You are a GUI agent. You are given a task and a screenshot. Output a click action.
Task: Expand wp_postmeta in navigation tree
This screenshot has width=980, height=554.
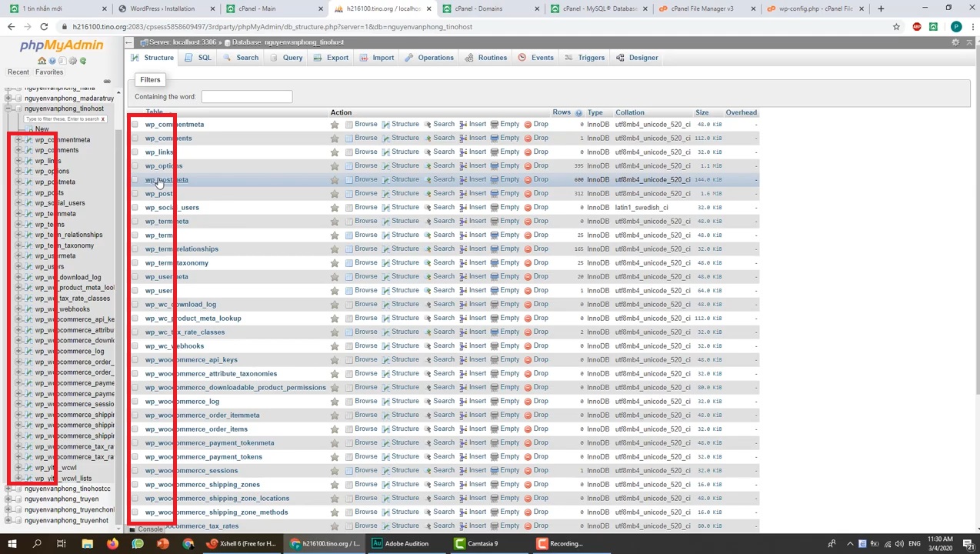(x=18, y=182)
